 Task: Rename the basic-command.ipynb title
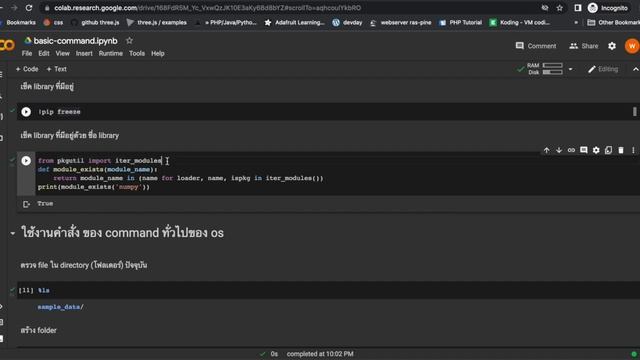(76, 41)
